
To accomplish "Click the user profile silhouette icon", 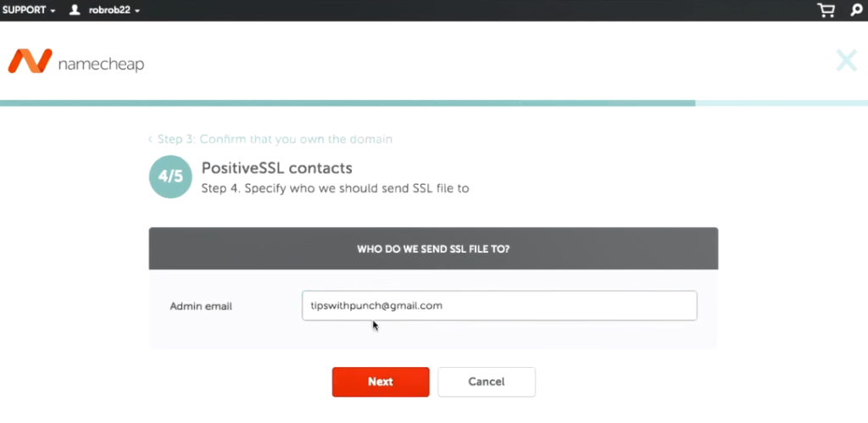I will pyautogui.click(x=75, y=10).
